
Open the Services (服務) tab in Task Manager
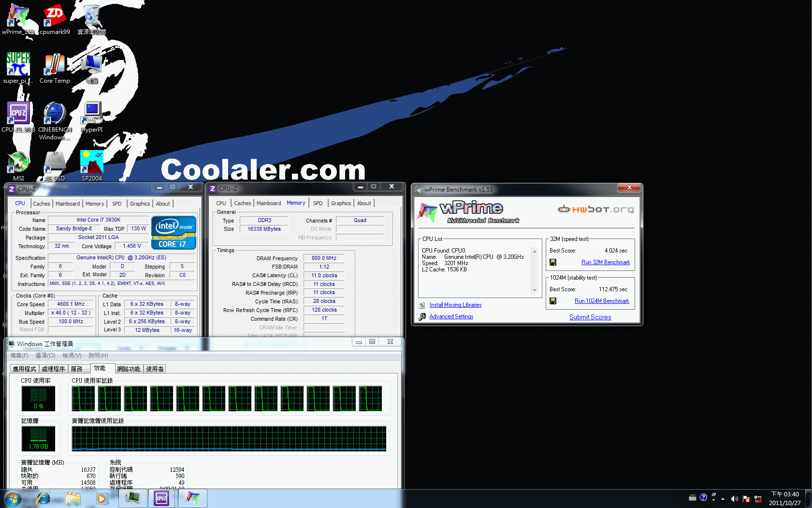[79, 369]
